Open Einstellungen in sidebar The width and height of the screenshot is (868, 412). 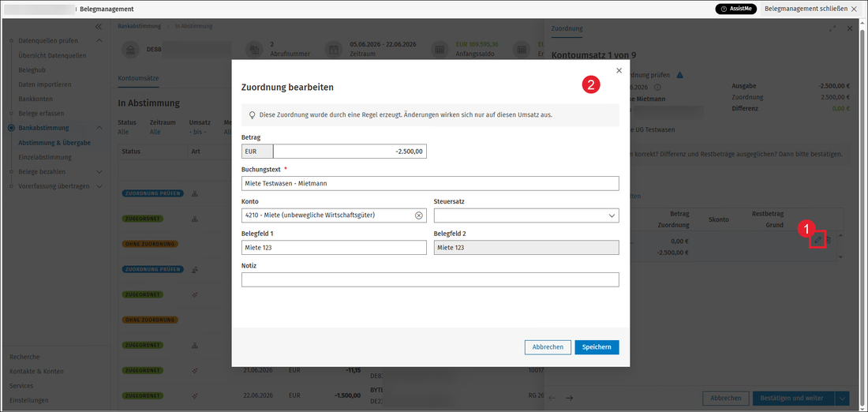28,400
